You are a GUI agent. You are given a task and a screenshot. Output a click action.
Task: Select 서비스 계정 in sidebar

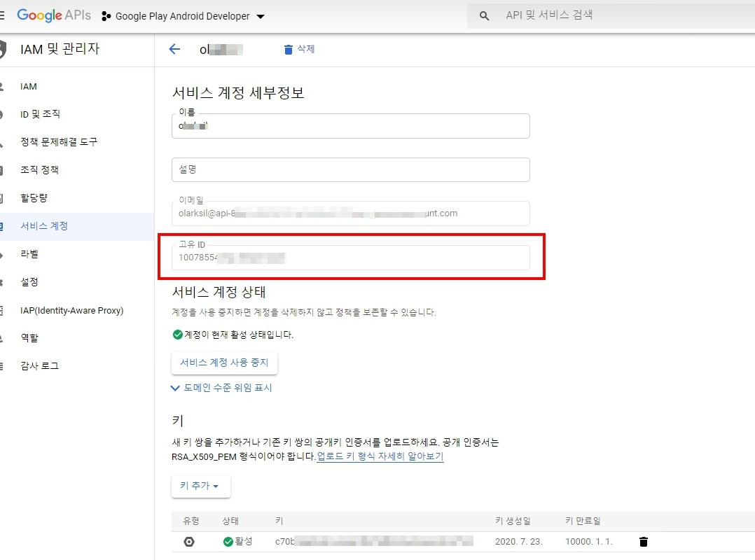tap(44, 226)
